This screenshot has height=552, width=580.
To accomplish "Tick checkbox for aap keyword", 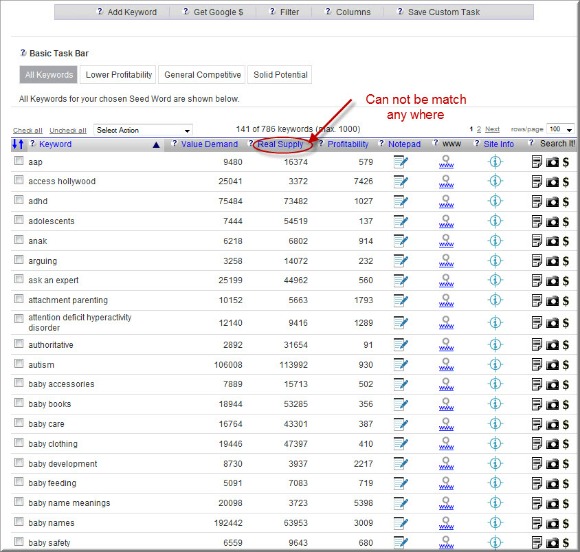I will [x=18, y=161].
